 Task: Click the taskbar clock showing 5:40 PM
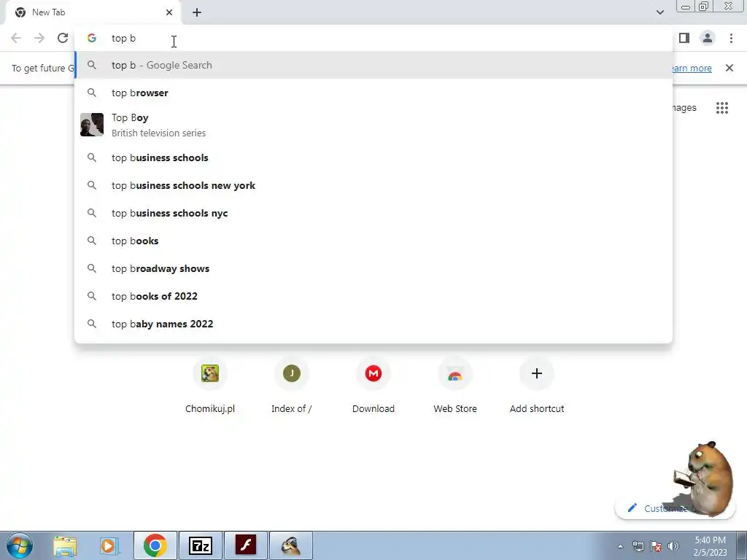click(710, 546)
